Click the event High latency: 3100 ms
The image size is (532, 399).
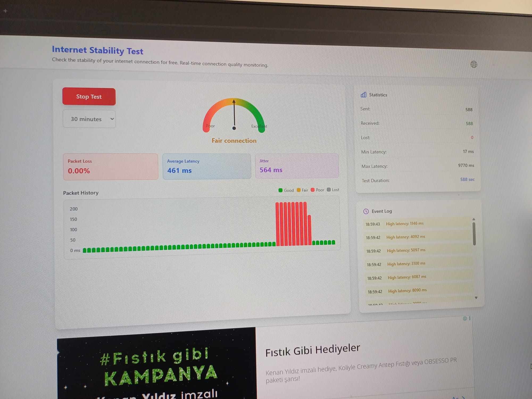(x=406, y=264)
